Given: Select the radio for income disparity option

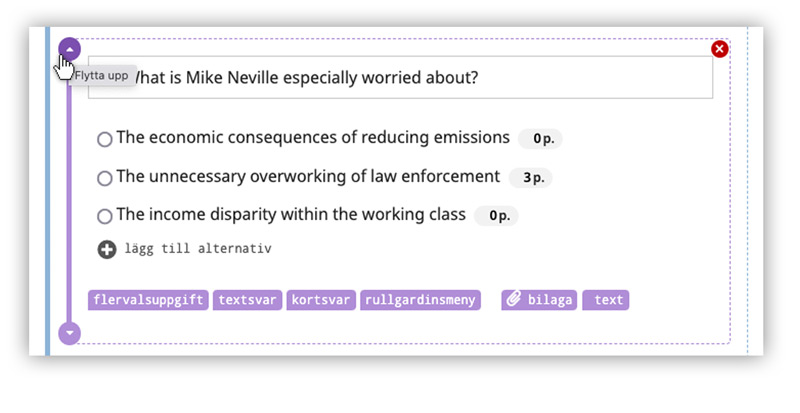Looking at the screenshot, I should click(105, 216).
